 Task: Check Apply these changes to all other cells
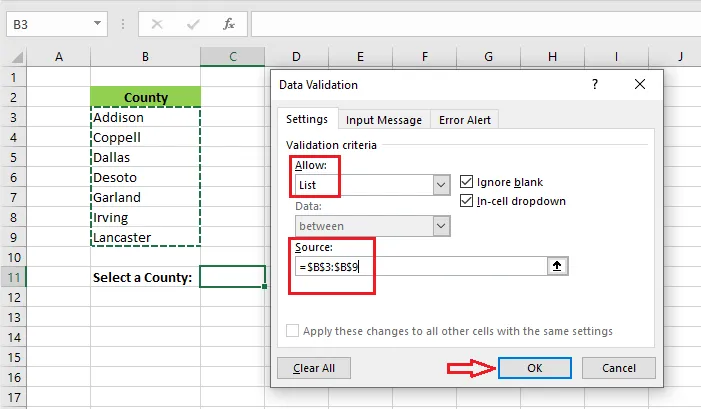[292, 331]
